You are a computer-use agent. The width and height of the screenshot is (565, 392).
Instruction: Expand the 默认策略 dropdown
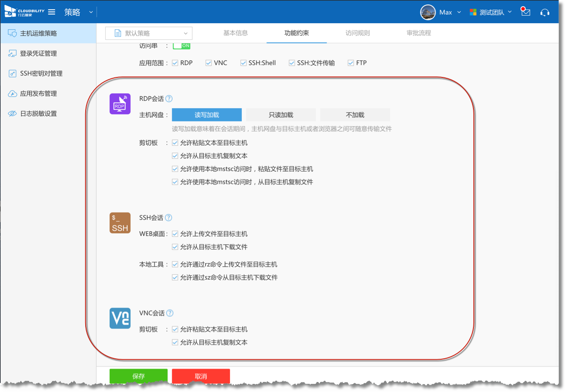pyautogui.click(x=149, y=33)
